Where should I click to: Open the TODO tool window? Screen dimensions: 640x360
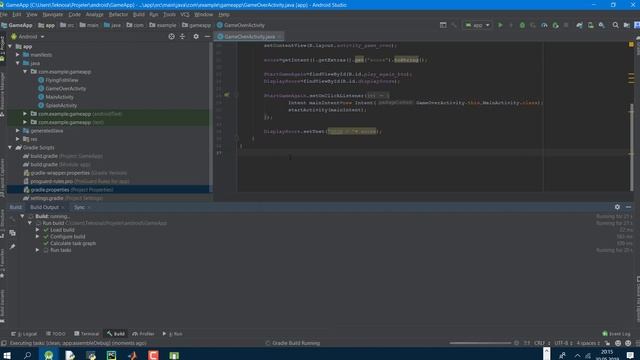click(x=56, y=334)
